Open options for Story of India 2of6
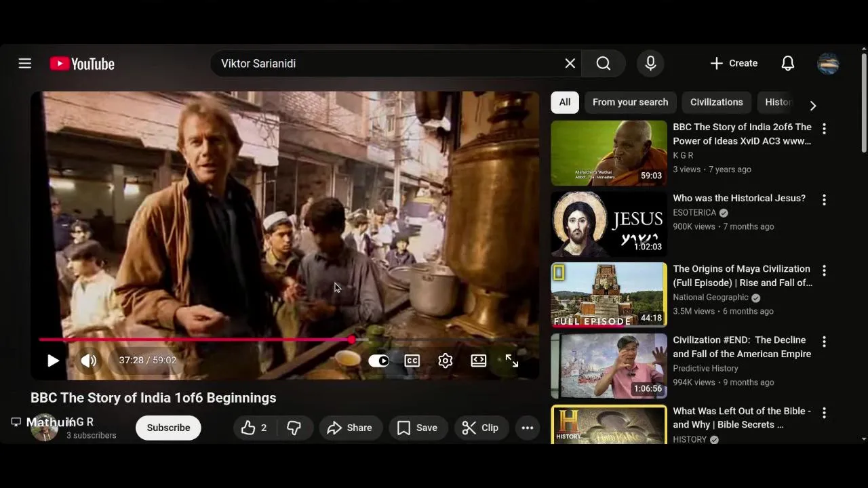 [824, 129]
